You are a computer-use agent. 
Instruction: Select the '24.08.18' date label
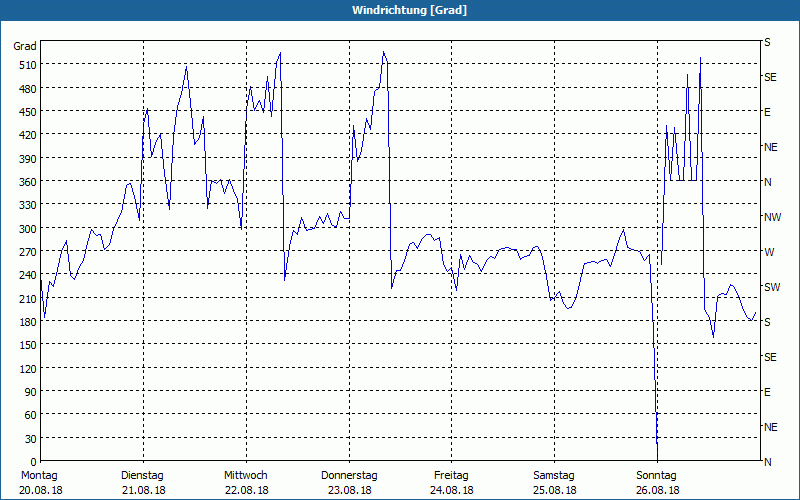(x=452, y=490)
